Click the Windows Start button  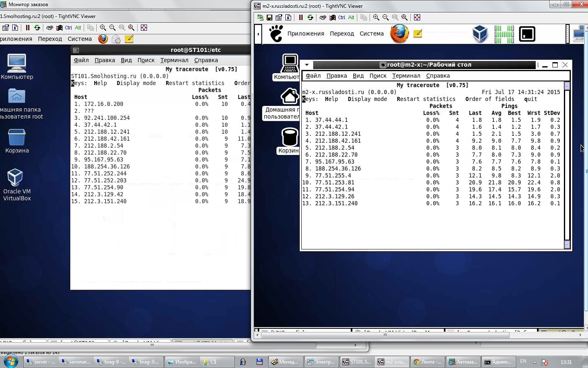[11, 362]
